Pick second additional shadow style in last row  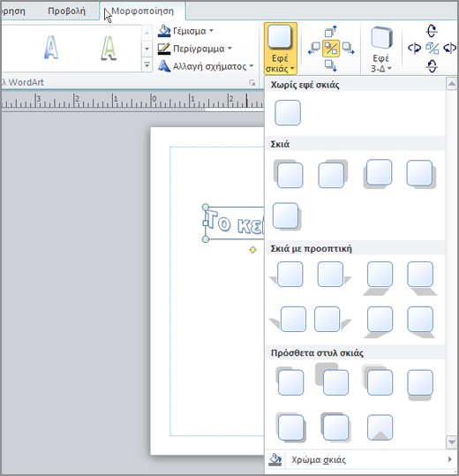tap(335, 427)
